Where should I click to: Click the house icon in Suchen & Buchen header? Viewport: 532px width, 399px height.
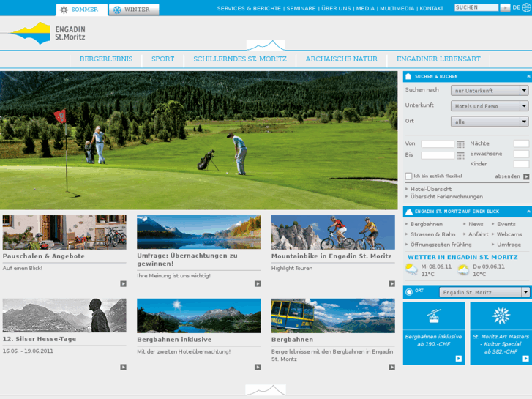click(408, 76)
